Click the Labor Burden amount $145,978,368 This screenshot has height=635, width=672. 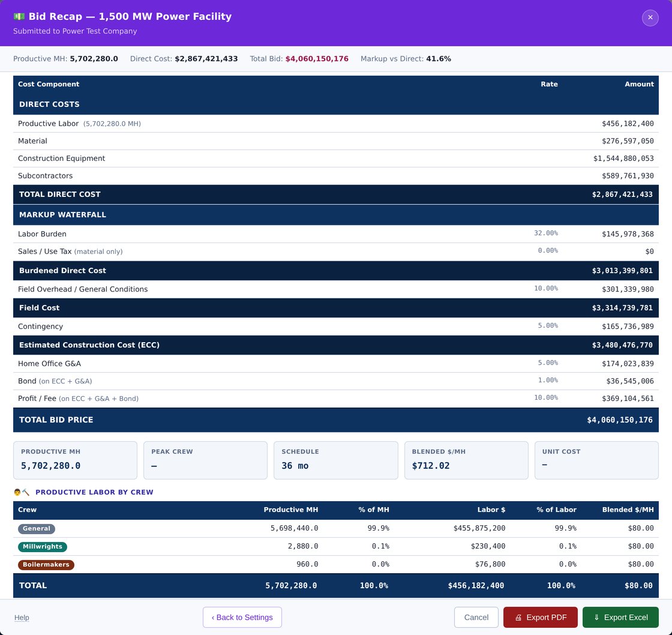(628, 234)
